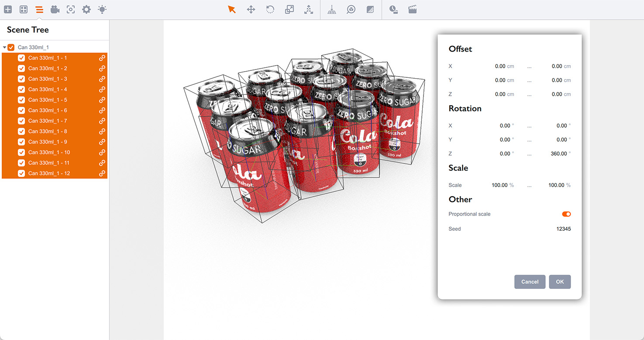Click link icon on Can 330ml_1 - 1
The image size is (644, 340).
tap(102, 58)
